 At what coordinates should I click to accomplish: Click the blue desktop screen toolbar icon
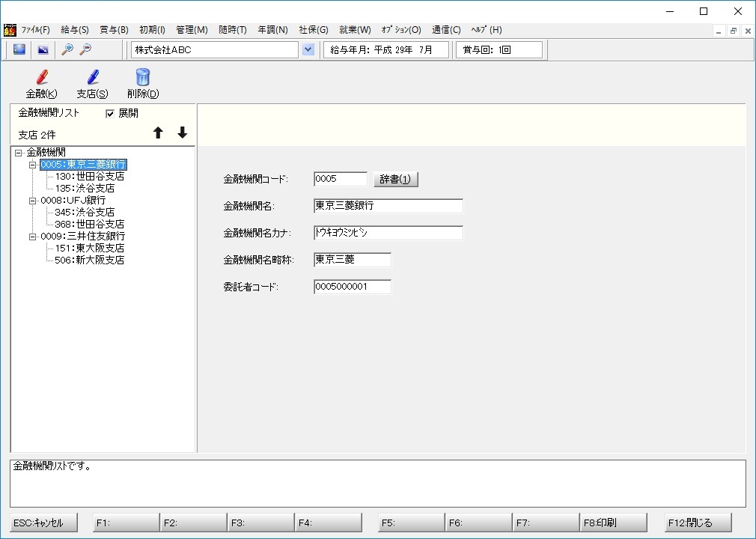point(19,49)
